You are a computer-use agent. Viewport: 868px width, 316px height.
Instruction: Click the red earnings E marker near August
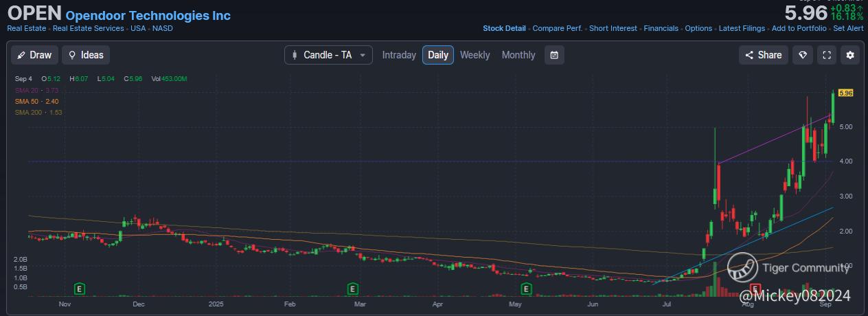(x=756, y=288)
